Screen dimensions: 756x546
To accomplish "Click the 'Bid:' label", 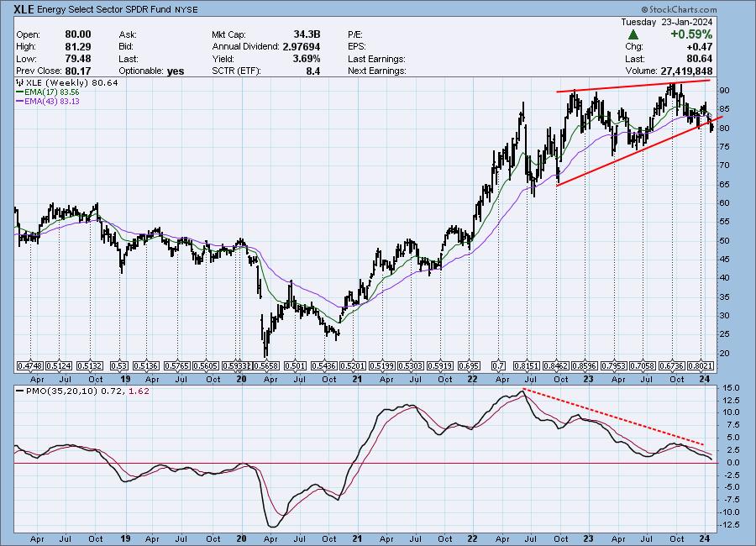I will 126,47.
